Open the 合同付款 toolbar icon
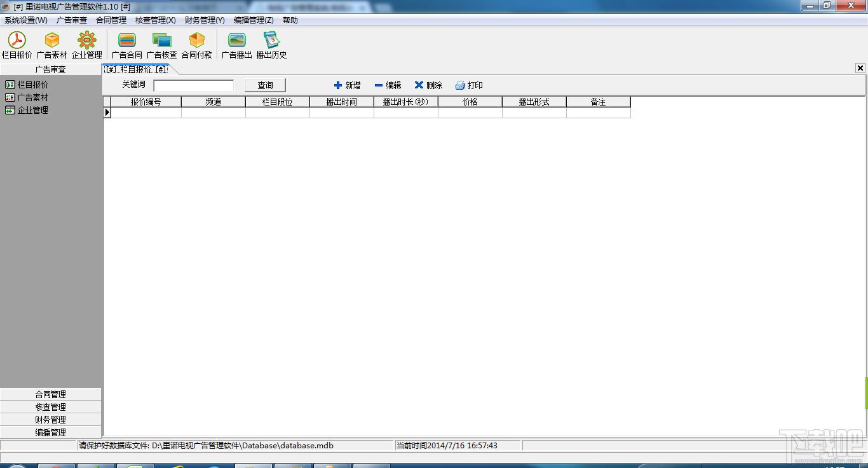The width and height of the screenshot is (868, 468). [197, 45]
